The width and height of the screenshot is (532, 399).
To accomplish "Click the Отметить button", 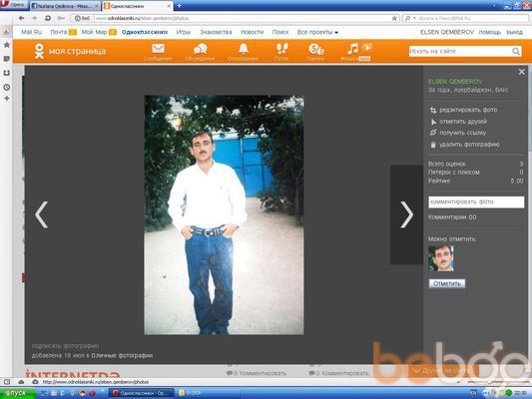I will coord(447,283).
